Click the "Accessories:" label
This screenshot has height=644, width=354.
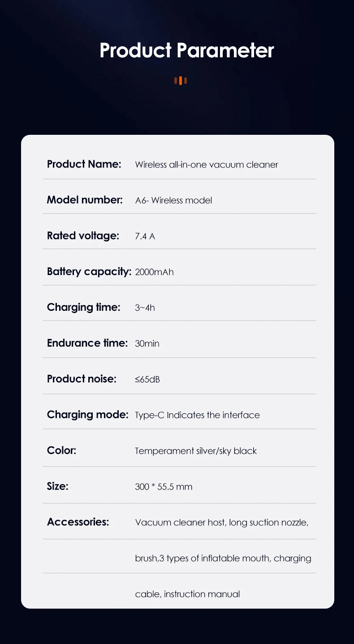click(78, 522)
